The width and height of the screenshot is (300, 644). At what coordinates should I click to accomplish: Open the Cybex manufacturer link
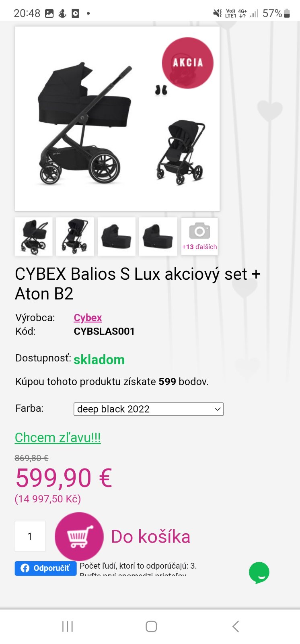[x=88, y=318]
